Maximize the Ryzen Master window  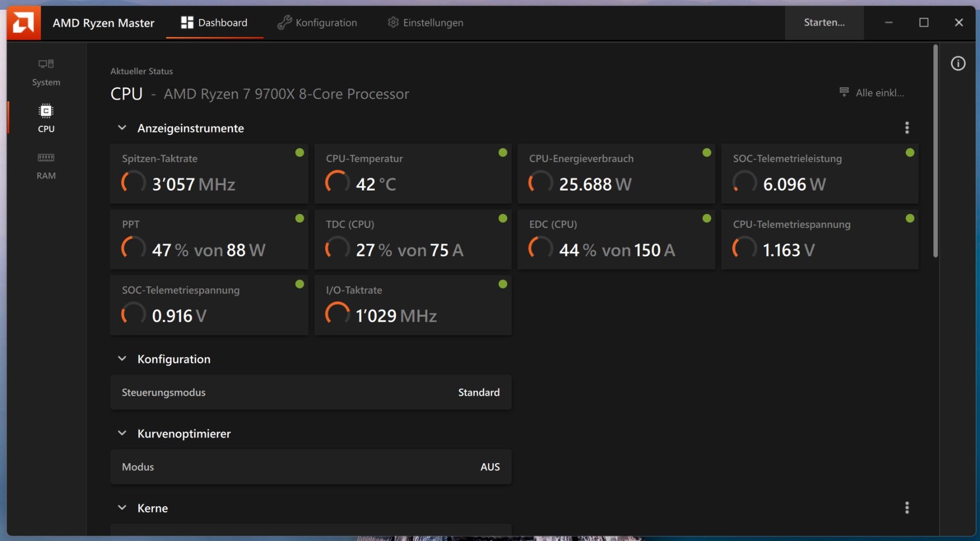point(924,22)
